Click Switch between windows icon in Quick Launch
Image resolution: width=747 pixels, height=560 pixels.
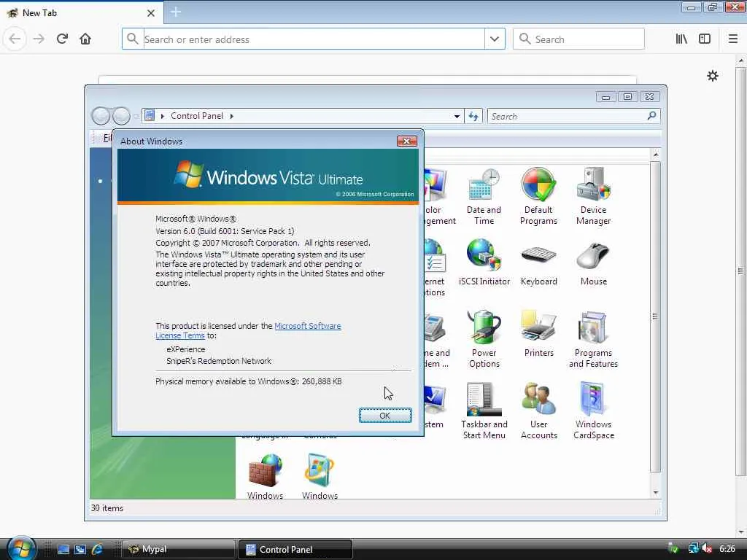tap(80, 550)
